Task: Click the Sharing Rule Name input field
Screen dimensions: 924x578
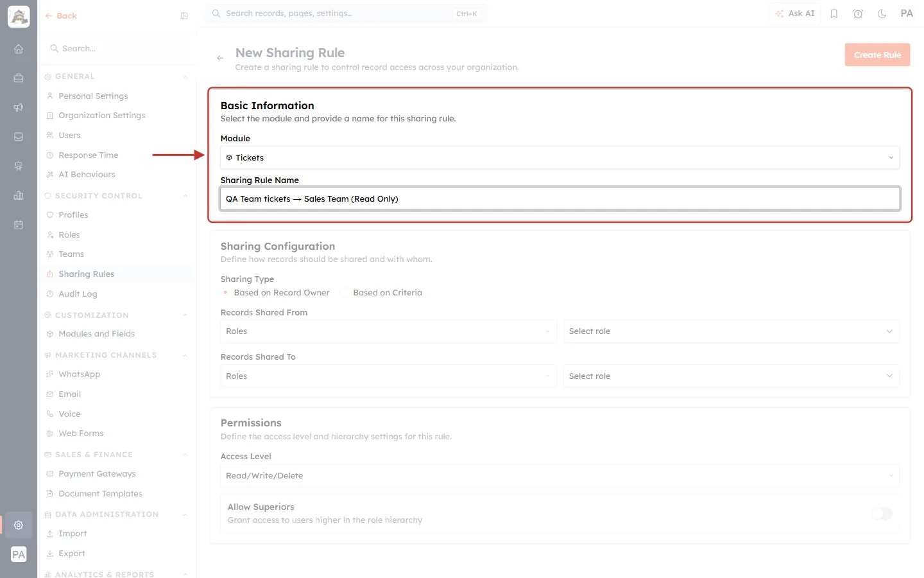Action: coord(560,199)
